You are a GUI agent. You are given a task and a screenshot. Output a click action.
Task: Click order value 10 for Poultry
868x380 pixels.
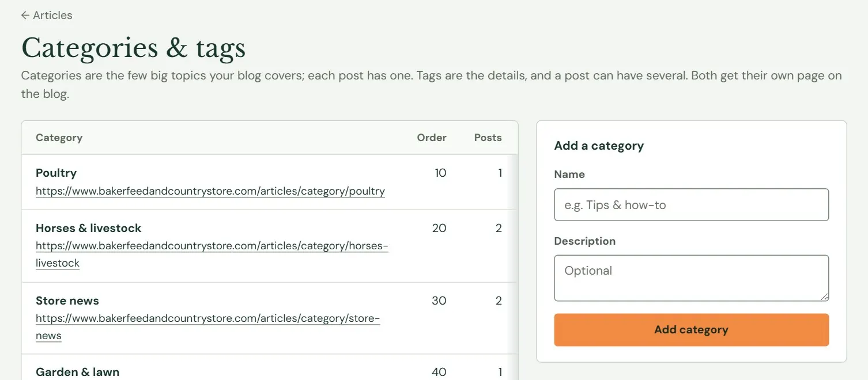(440, 173)
